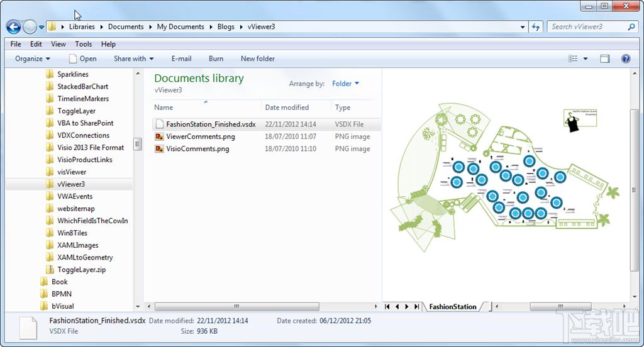This screenshot has height=347, width=644.
Task: Select Libraries in the address breadcrumb
Action: click(x=82, y=26)
